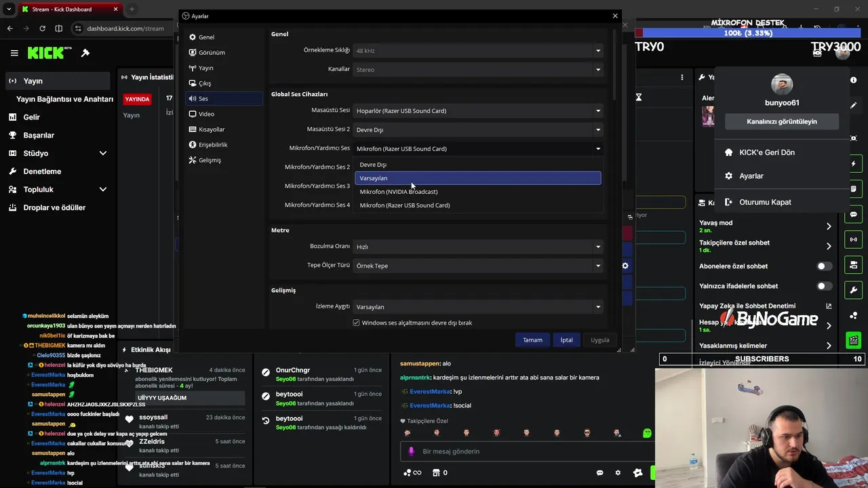Click the chat bubble icon in the right strip

(853, 214)
